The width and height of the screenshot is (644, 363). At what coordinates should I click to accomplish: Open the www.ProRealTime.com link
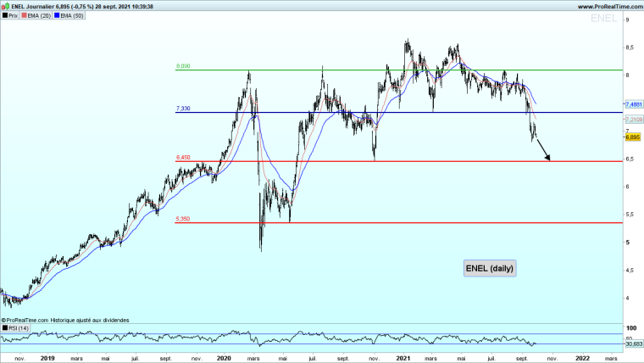(x=610, y=6)
